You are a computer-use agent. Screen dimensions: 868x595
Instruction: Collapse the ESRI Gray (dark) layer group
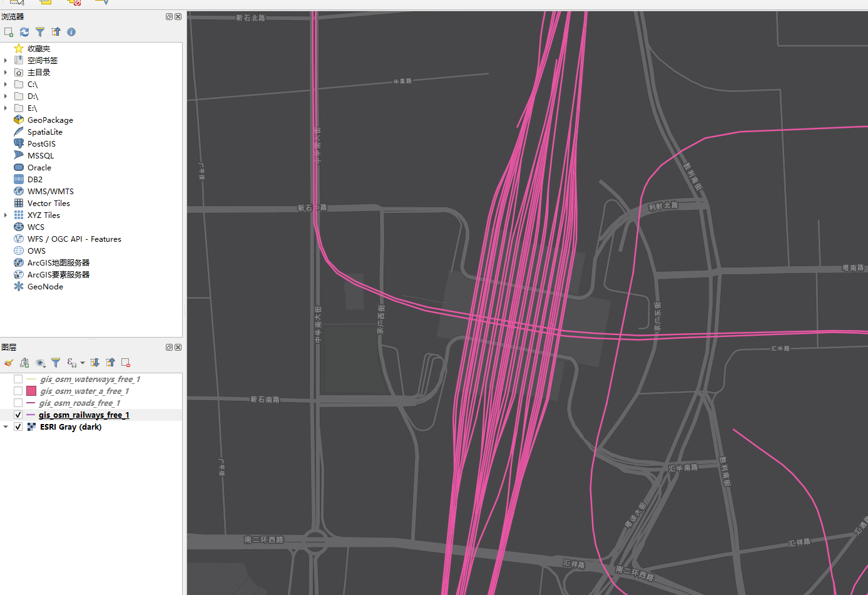(x=6, y=427)
